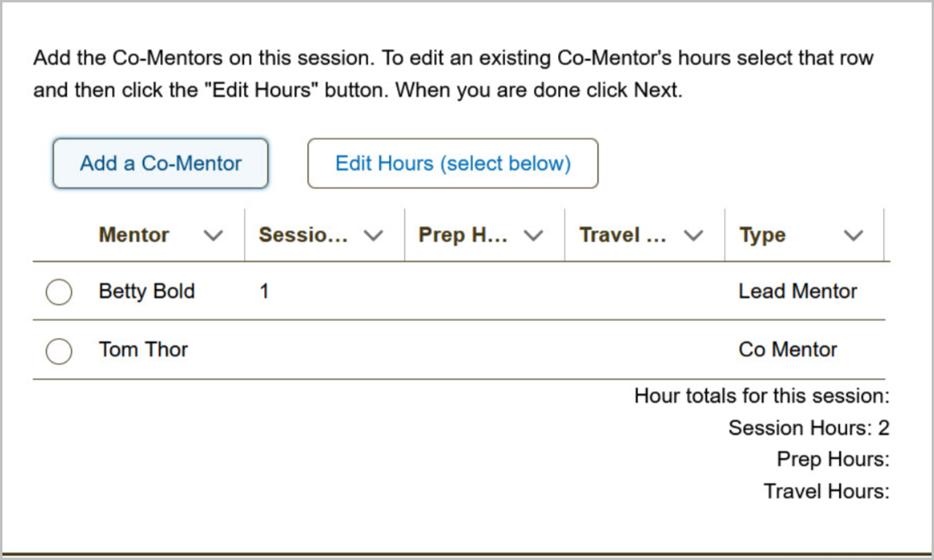Image resolution: width=934 pixels, height=560 pixels.
Task: Open the Mentor column dropdown
Action: click(x=214, y=235)
